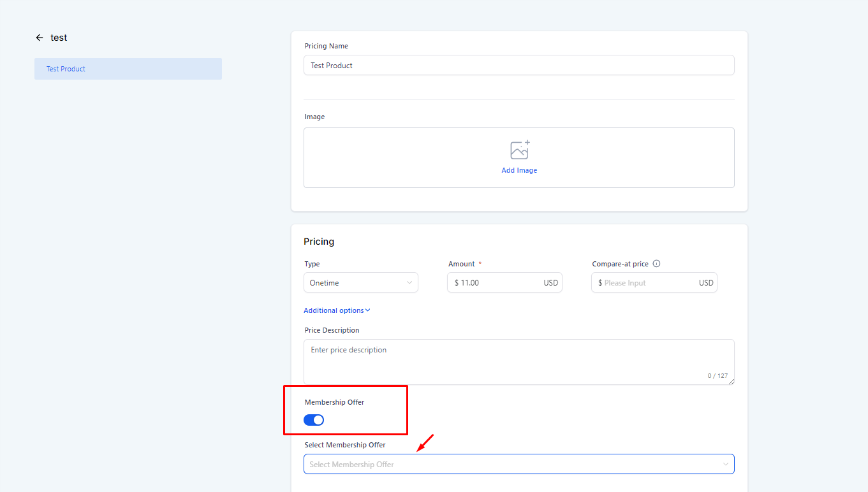
Task: Click the dollar sign in Amount field
Action: (457, 283)
